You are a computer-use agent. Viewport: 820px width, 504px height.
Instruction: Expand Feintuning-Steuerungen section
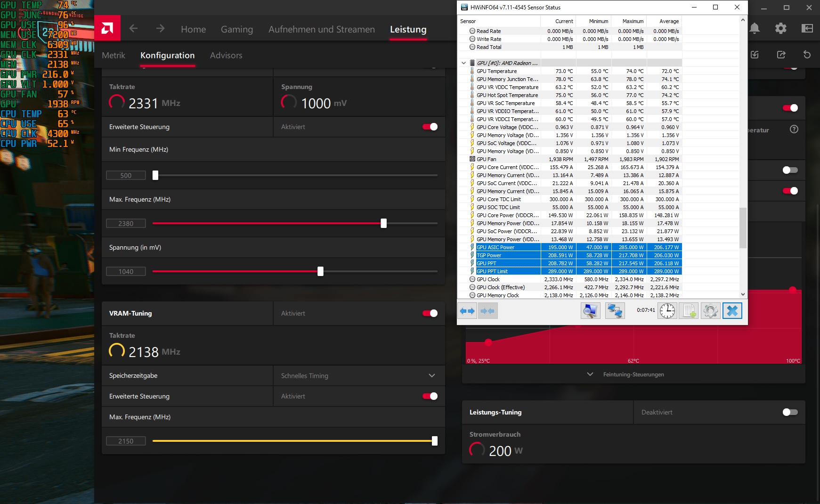click(633, 374)
